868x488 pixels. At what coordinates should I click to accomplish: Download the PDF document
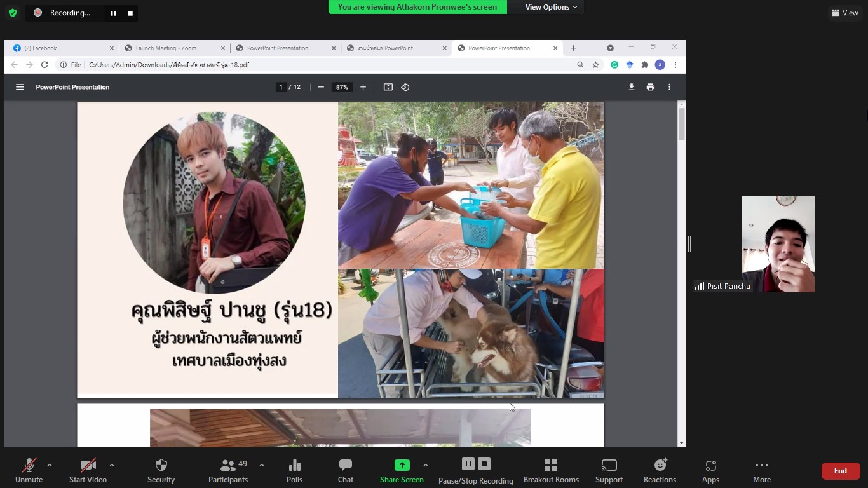[x=632, y=87]
